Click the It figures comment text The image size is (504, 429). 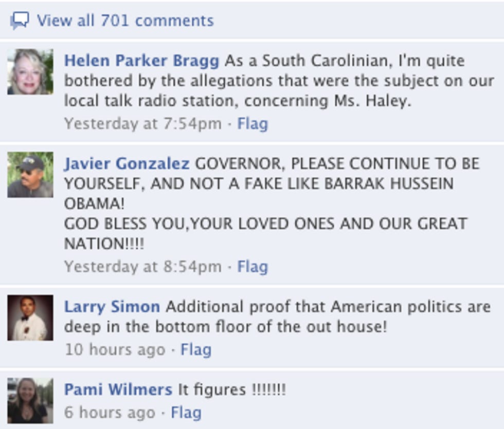(232, 390)
